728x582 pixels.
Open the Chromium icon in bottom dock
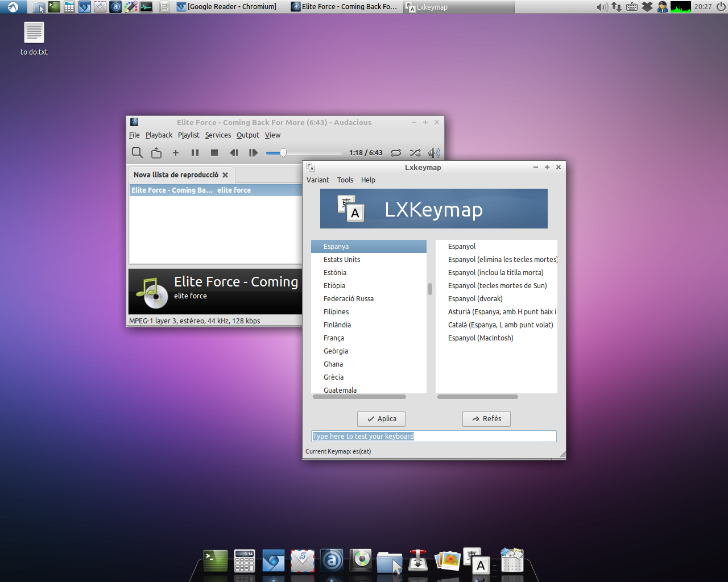pyautogui.click(x=273, y=561)
